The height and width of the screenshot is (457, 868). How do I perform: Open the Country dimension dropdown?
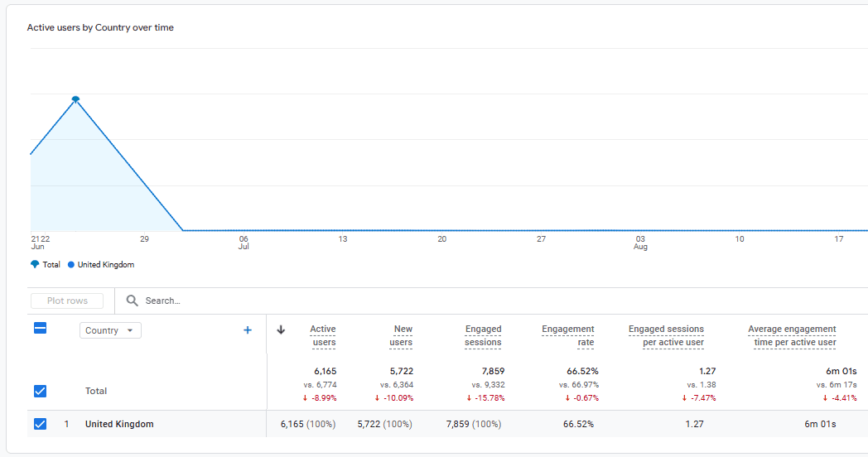(x=110, y=330)
